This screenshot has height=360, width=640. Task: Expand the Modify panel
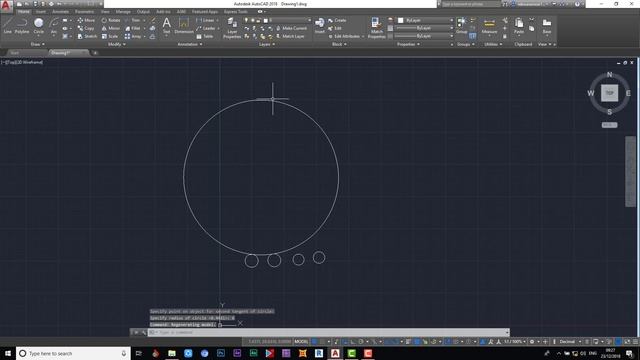[x=117, y=44]
